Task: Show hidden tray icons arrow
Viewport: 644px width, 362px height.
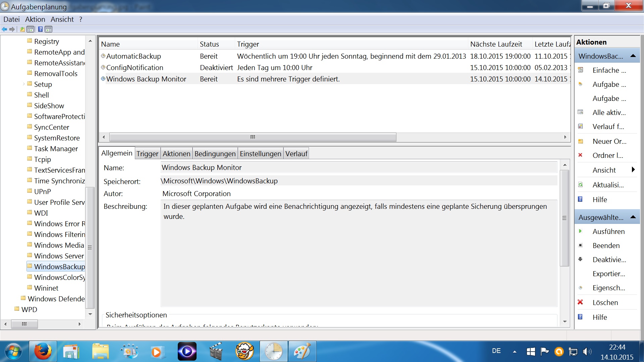Action: [x=515, y=352]
